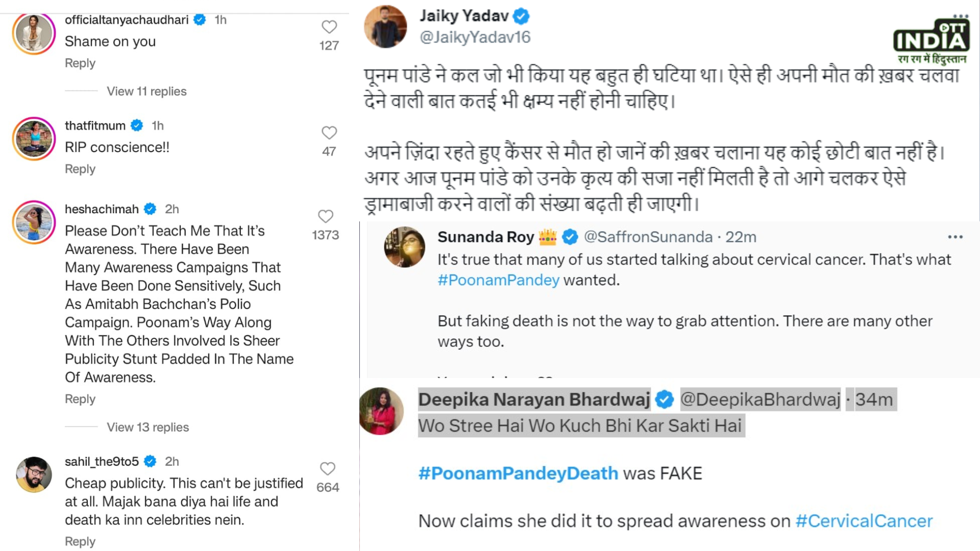The image size is (980, 551).
Task: Open more options on Sunanda Roy's tweet
Action: (x=955, y=237)
